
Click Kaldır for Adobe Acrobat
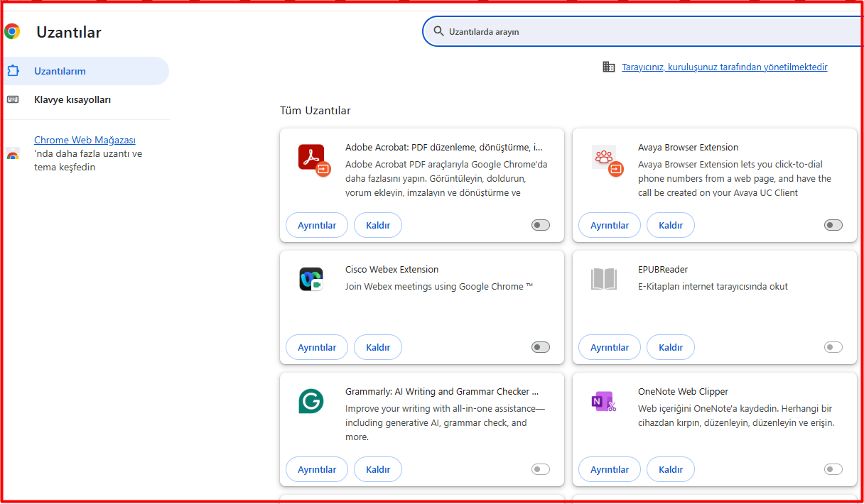378,225
